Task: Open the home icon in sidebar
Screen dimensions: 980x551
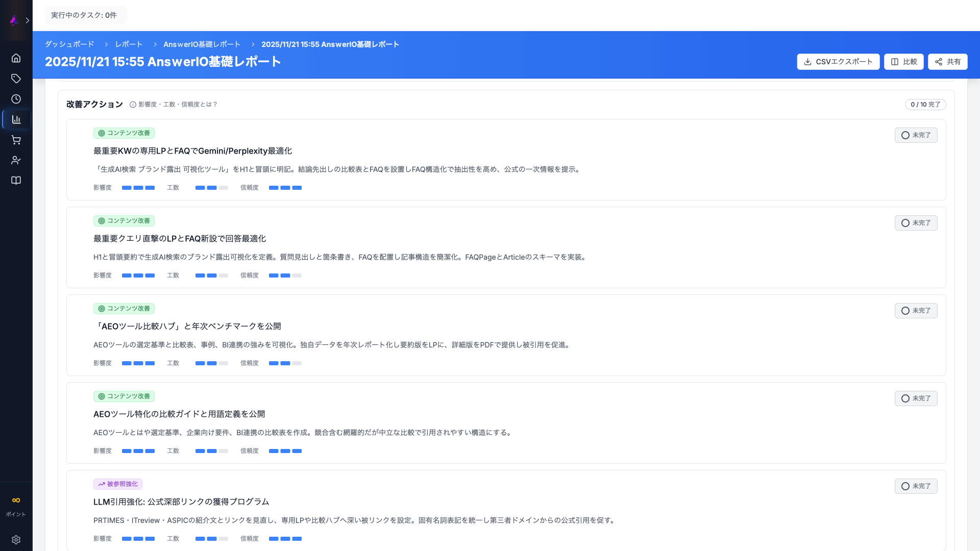Action: pyautogui.click(x=16, y=58)
